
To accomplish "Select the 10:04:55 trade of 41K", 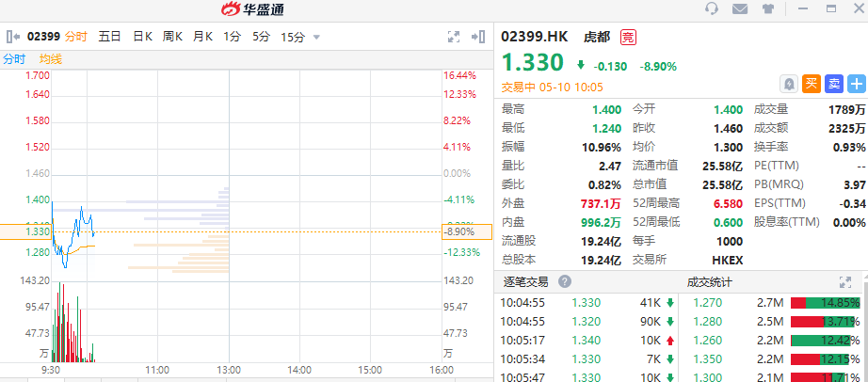I will (x=587, y=303).
